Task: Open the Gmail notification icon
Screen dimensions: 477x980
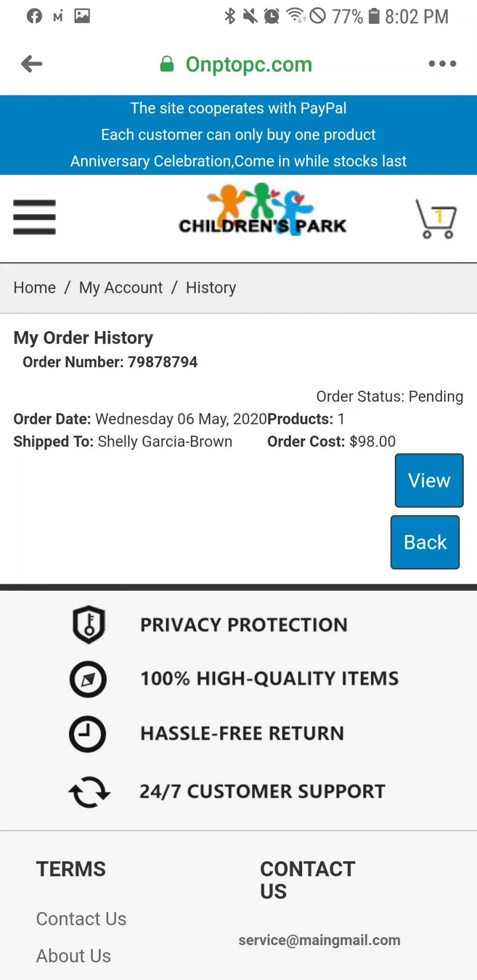Action: point(58,17)
